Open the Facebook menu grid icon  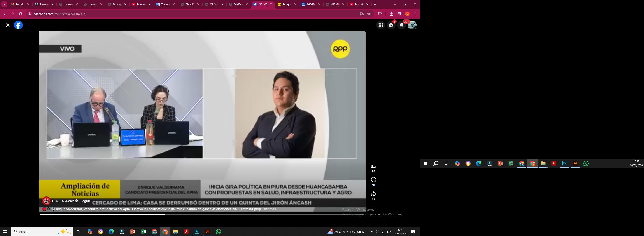click(x=380, y=25)
